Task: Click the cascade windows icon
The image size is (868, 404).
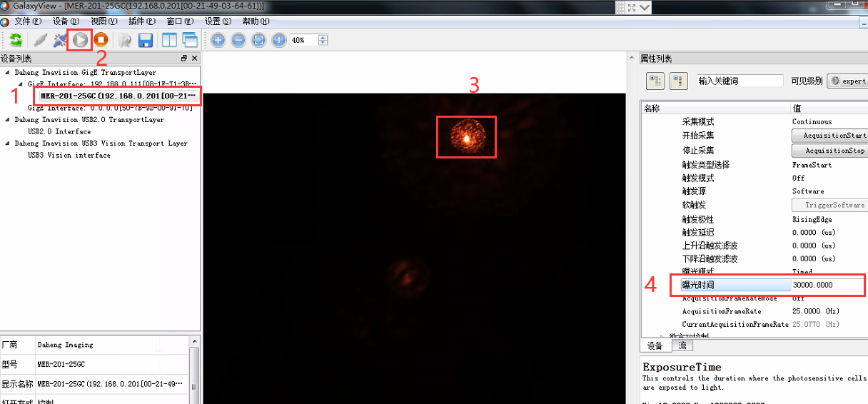Action: coord(189,41)
